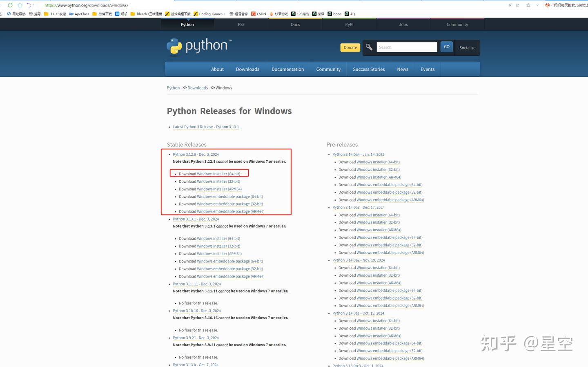Download Python 3.12.8 Windows installer (ARM64)

click(x=219, y=189)
